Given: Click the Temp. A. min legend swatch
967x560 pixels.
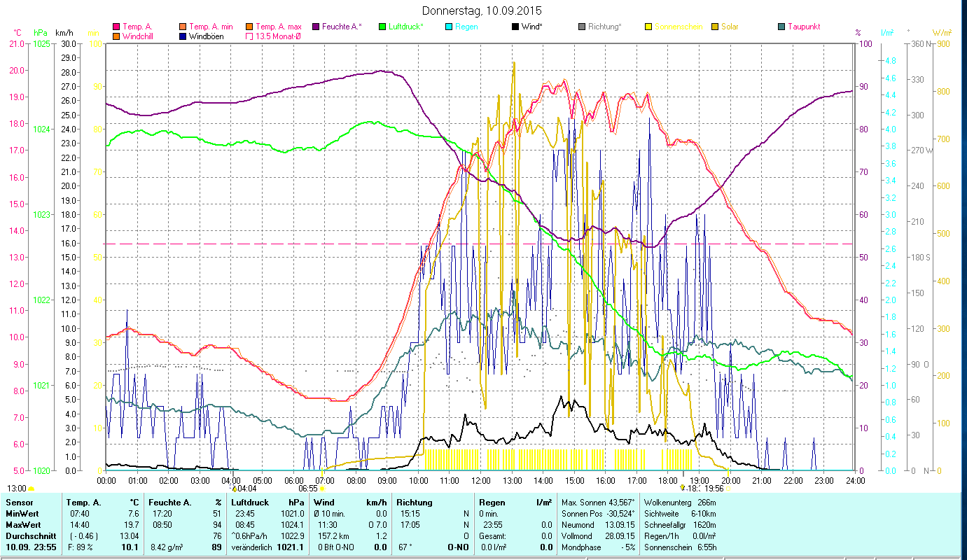Looking at the screenshot, I should tap(183, 27).
